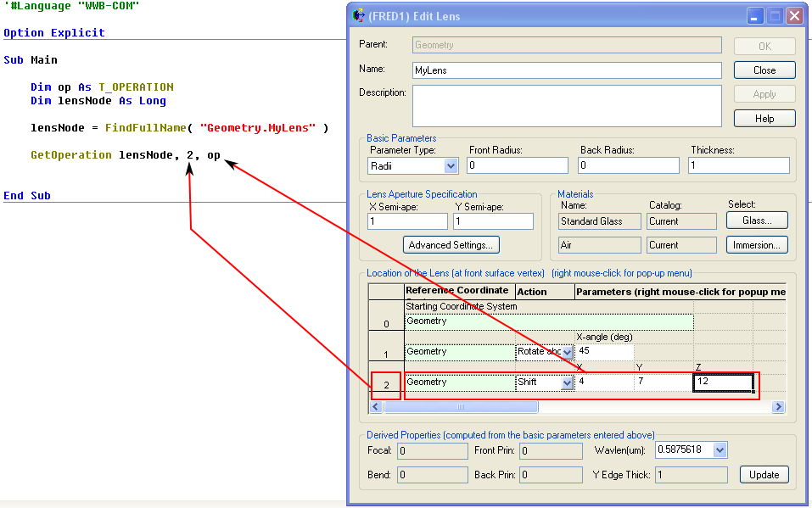Click the X Semi-ape input field

407,221
